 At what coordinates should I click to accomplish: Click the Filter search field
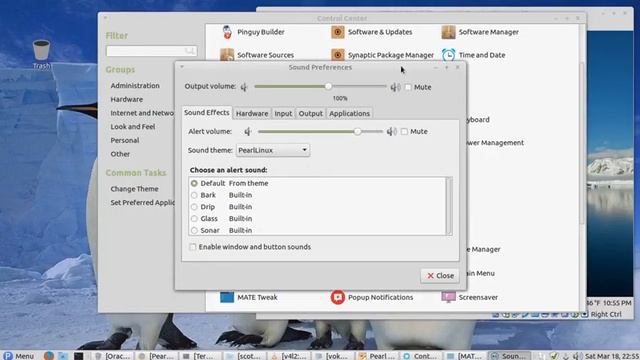coord(151,51)
